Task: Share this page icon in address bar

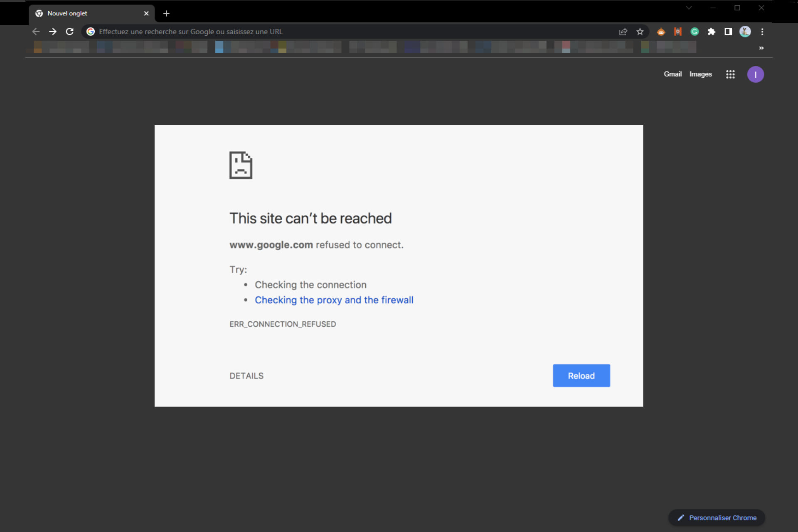Action: click(x=623, y=32)
